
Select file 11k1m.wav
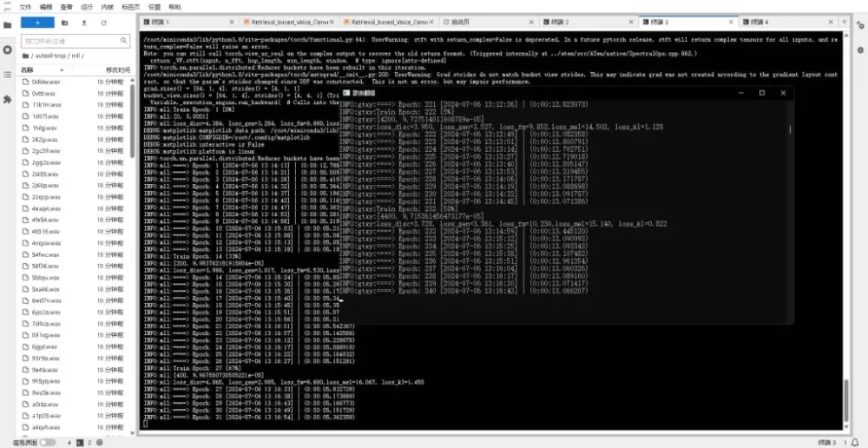click(45, 105)
